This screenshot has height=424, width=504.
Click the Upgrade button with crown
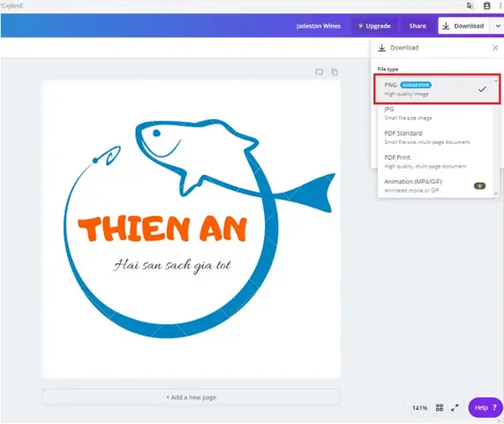click(374, 26)
